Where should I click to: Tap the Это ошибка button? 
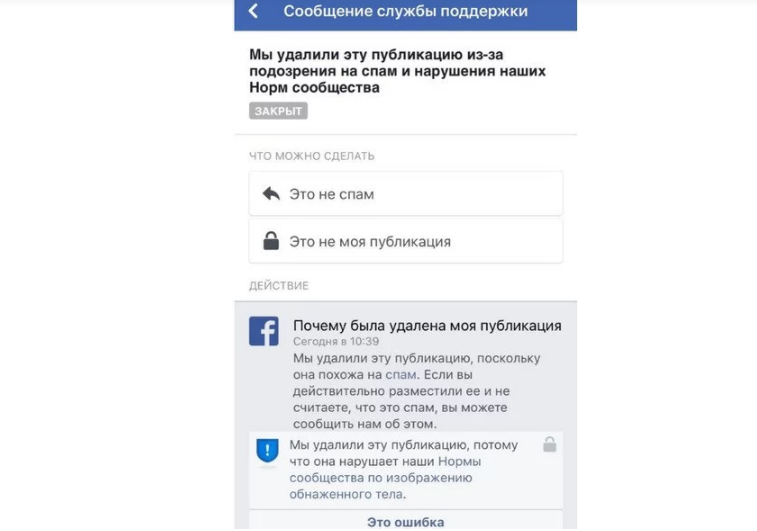coord(406,521)
